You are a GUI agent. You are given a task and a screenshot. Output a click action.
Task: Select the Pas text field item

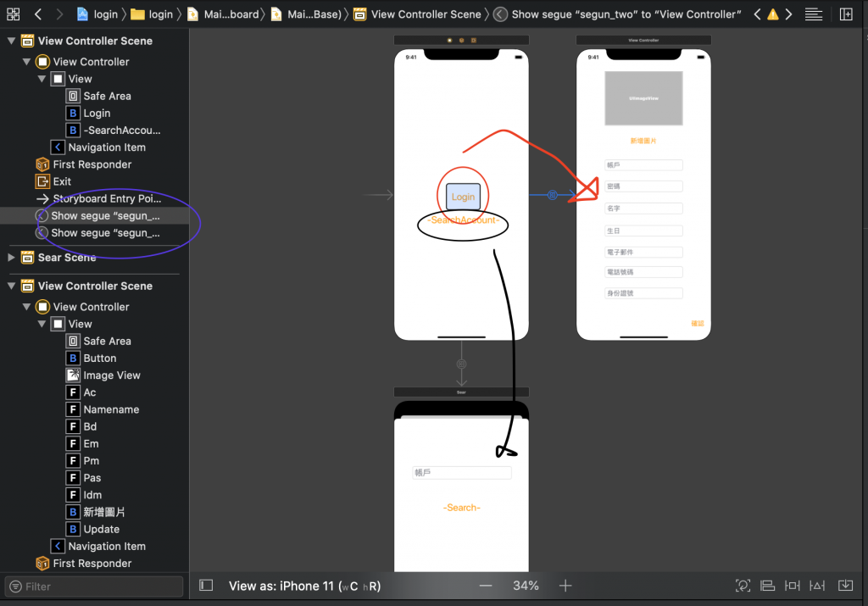tap(84, 478)
